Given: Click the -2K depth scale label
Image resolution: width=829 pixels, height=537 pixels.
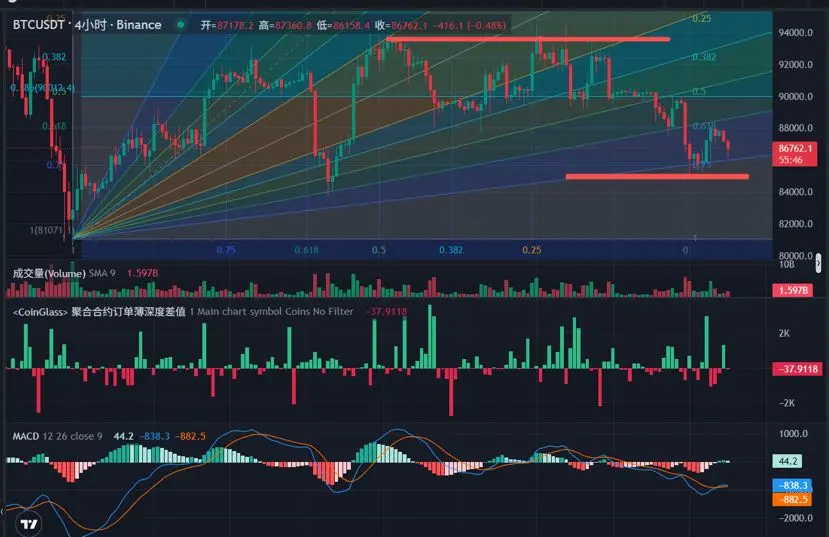Looking at the screenshot, I should point(786,403).
